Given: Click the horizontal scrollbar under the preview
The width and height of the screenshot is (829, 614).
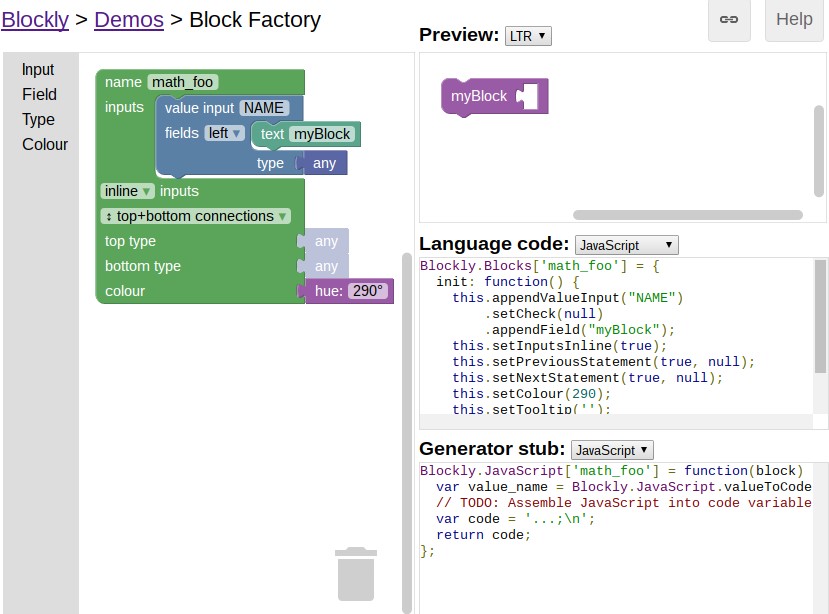Looking at the screenshot, I should click(688, 214).
